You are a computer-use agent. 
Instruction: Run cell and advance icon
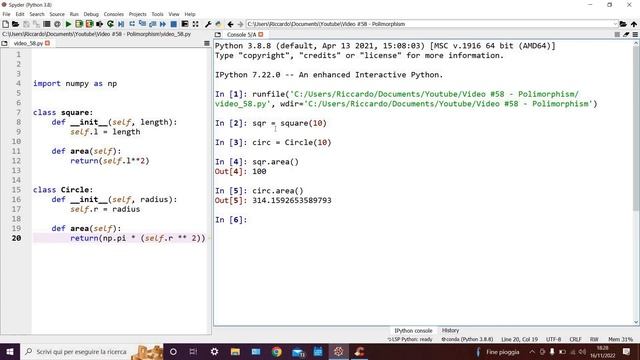[89, 24]
